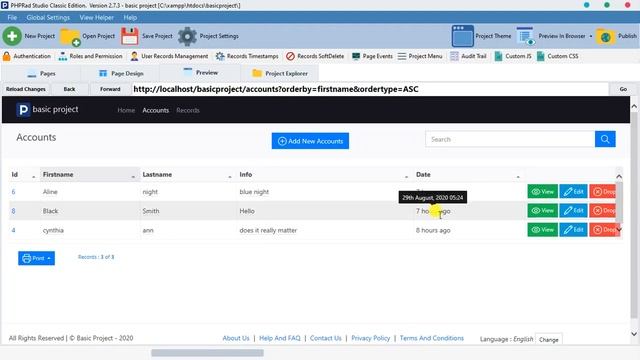Click the basic project logo icon
Viewport: 640px width, 360px height.
point(23,109)
